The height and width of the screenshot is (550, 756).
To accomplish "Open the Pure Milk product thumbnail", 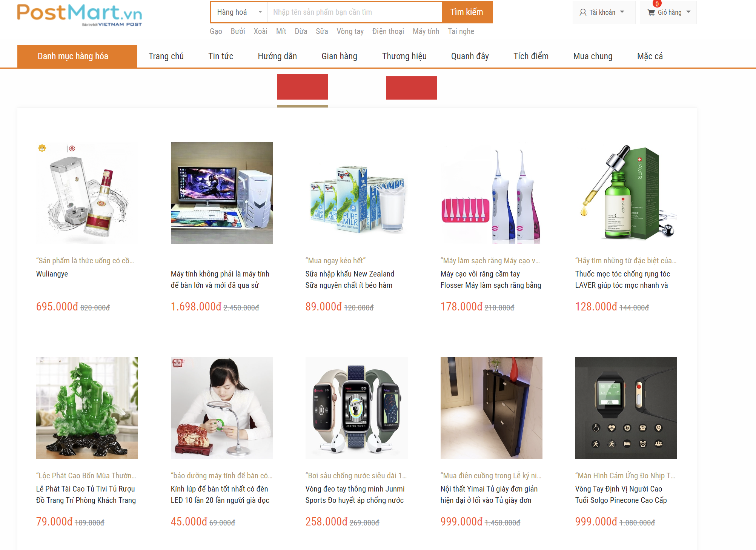I will (x=356, y=193).
